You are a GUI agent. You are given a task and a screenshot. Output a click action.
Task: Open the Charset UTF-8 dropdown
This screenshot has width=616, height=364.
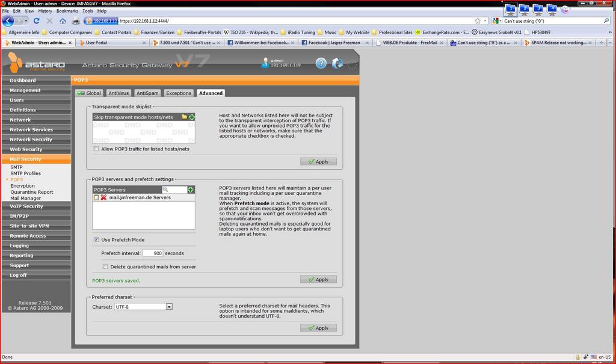click(x=169, y=307)
